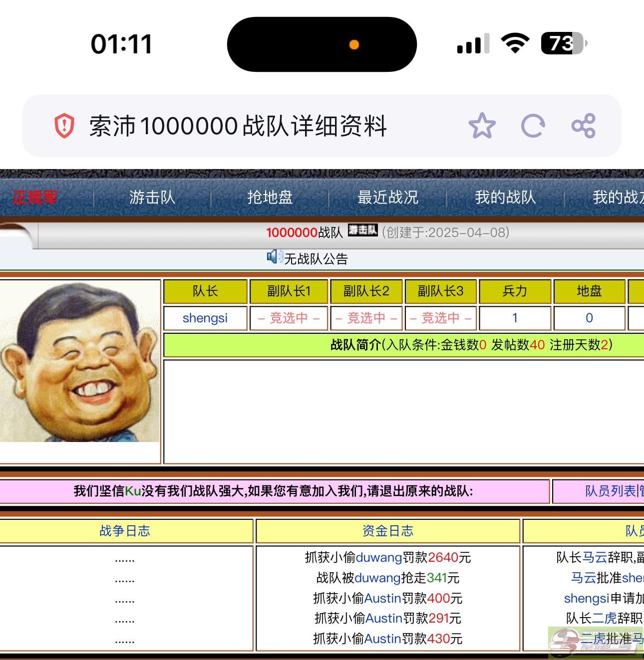Click duwang in 罚款2640元 log entry
The width and height of the screenshot is (644, 660).
click(x=379, y=557)
